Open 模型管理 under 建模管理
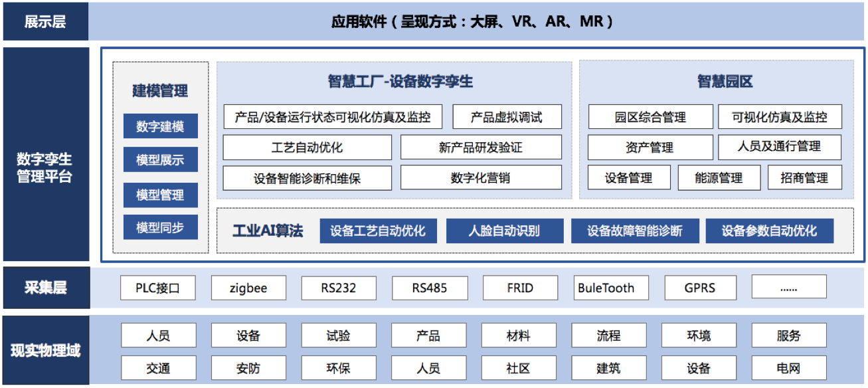 pyautogui.click(x=160, y=195)
